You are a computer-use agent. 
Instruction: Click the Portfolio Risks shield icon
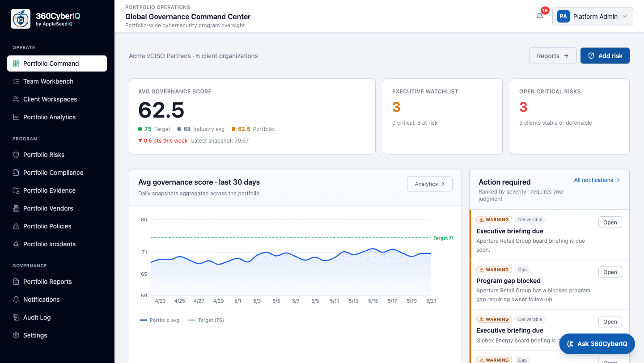pyautogui.click(x=16, y=155)
